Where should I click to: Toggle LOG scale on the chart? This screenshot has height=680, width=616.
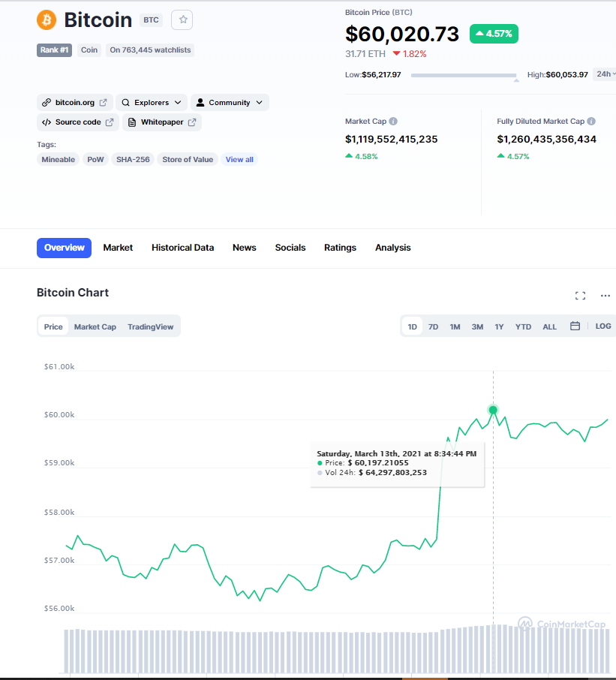tap(603, 326)
